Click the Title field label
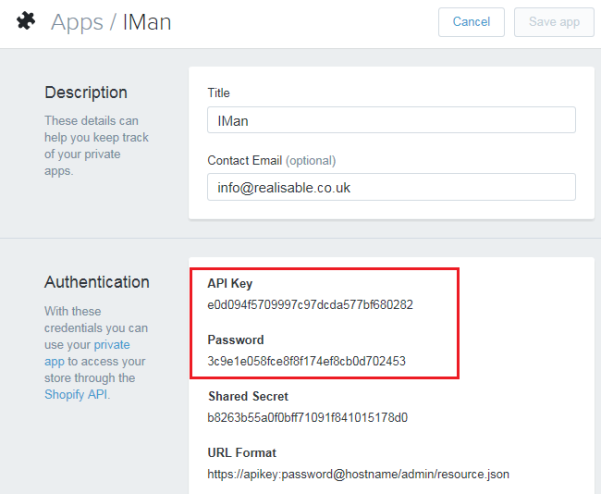The image size is (601, 494). coord(218,93)
